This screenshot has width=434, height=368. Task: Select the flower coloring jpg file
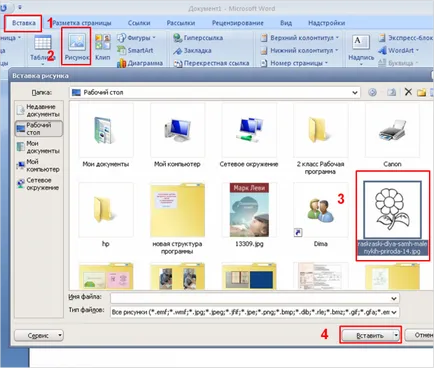pos(392,217)
